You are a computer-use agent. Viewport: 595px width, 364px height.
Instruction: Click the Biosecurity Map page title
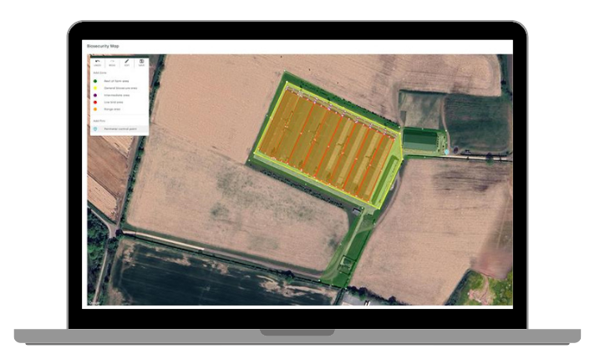click(x=104, y=47)
